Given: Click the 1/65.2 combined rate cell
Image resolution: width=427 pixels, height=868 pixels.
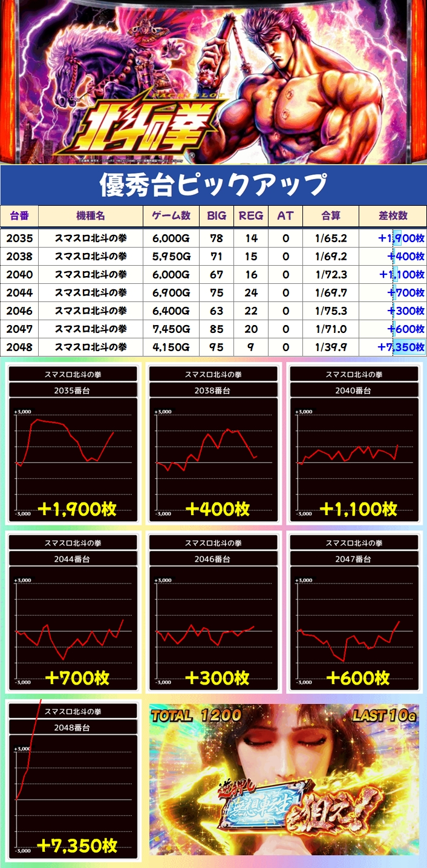Looking at the screenshot, I should click(x=331, y=238).
